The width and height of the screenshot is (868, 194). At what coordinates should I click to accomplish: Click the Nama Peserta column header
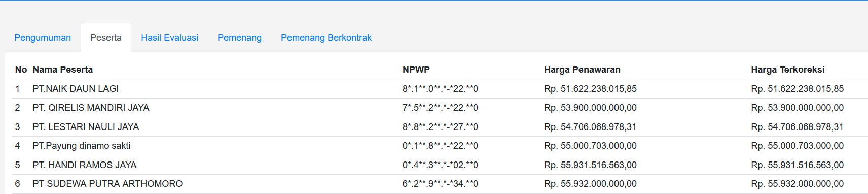tap(63, 70)
